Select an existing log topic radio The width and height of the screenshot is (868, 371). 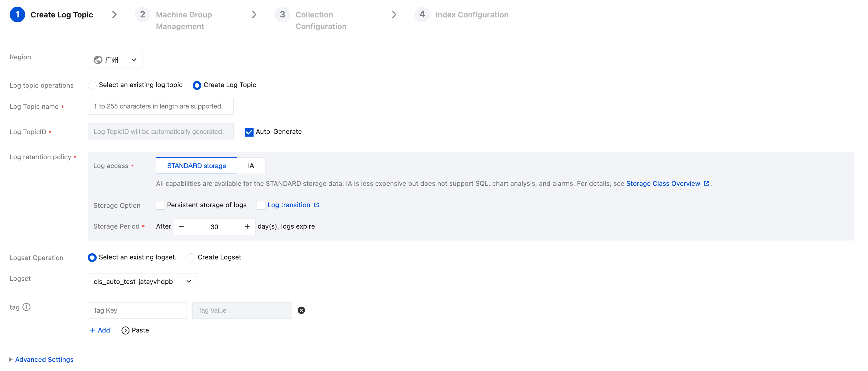[92, 85]
